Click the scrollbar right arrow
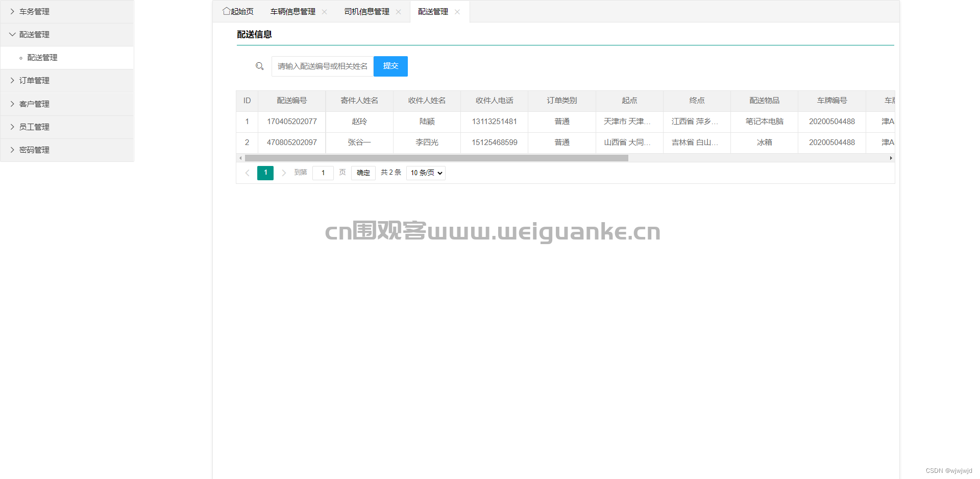 [891, 158]
